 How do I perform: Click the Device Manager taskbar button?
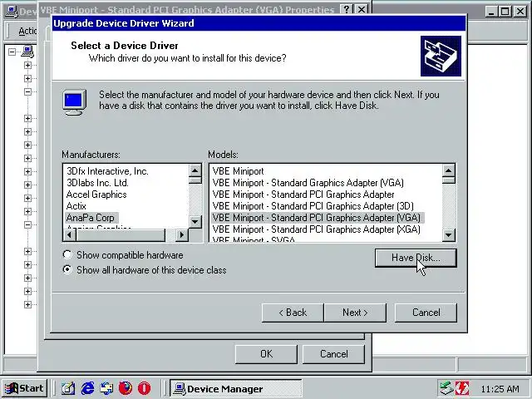236,389
